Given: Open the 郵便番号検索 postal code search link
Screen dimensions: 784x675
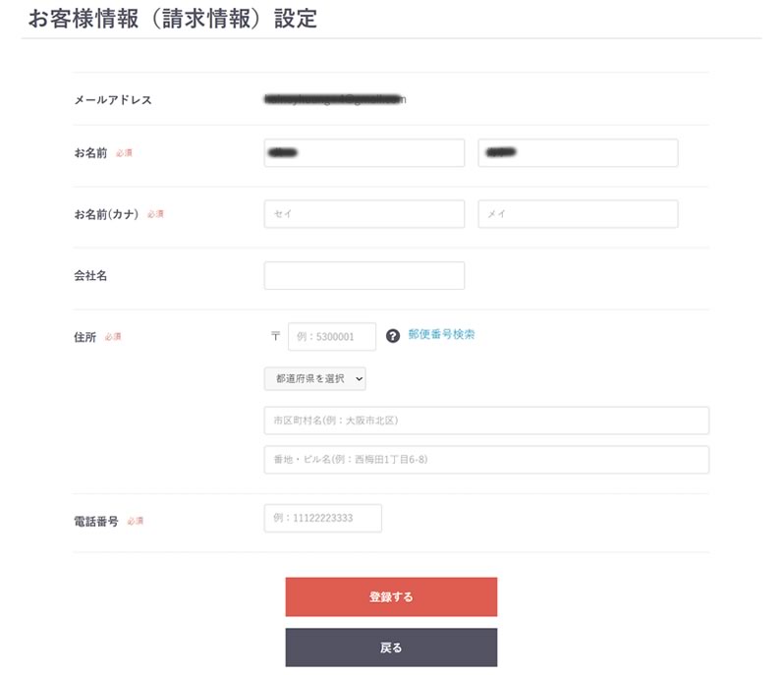Looking at the screenshot, I should point(441,334).
